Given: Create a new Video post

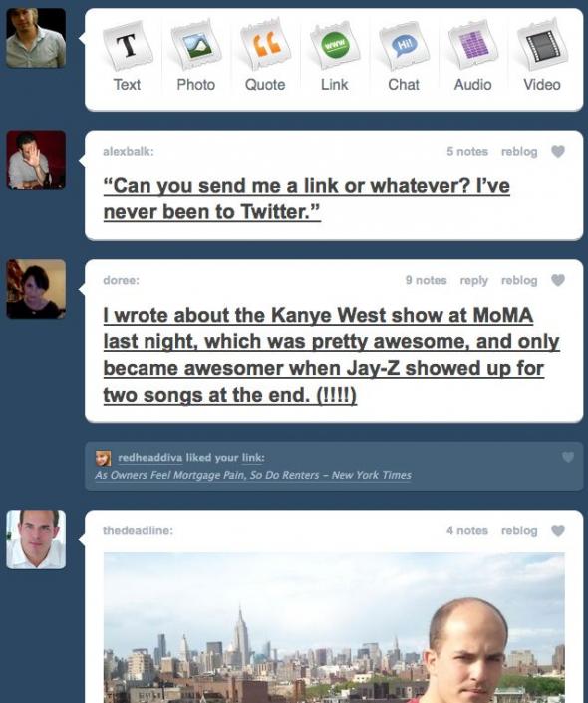Looking at the screenshot, I should tap(542, 57).
